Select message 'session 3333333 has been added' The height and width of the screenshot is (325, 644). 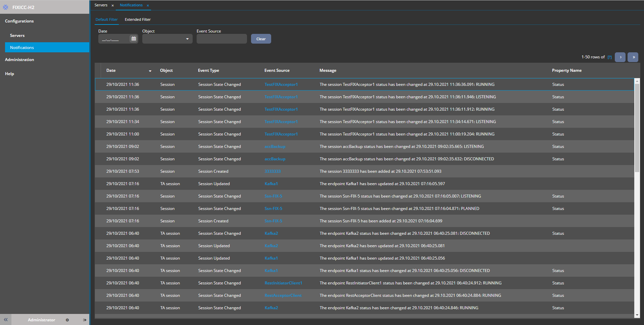tap(381, 171)
